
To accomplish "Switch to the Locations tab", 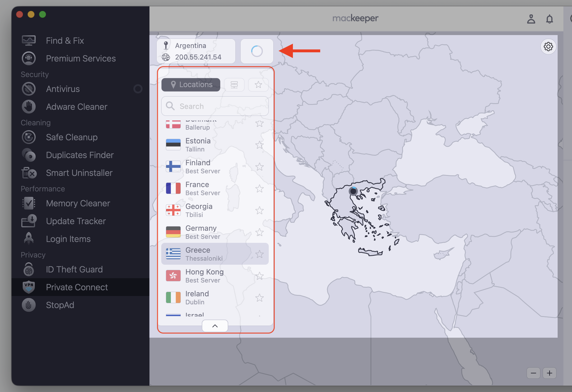I will click(x=191, y=84).
